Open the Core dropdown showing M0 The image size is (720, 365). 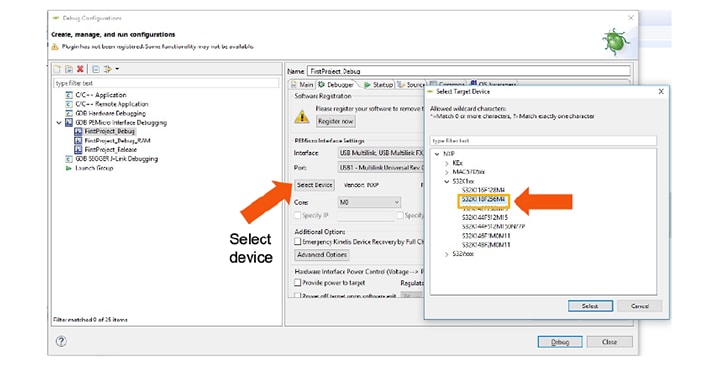tap(369, 202)
